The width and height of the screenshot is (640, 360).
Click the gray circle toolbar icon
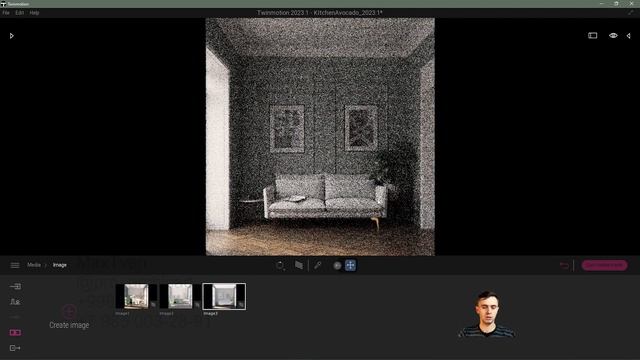[337, 265]
